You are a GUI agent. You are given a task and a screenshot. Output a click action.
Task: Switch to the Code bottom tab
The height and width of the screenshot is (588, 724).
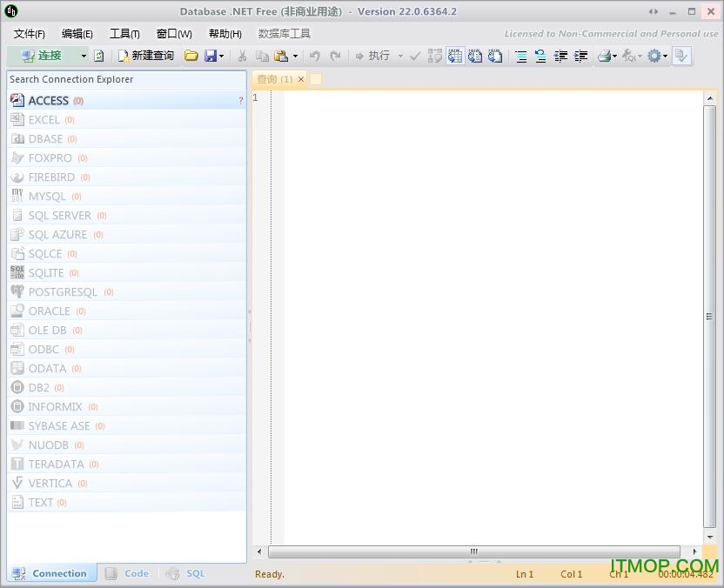coord(127,574)
